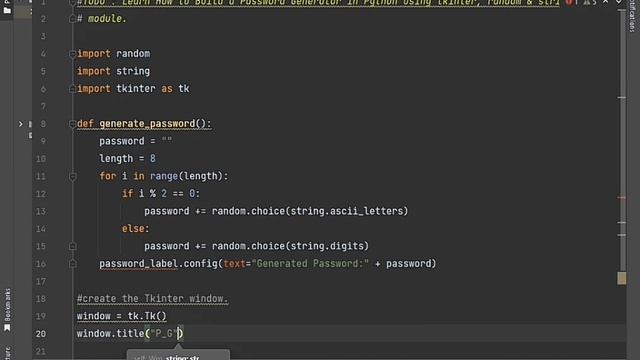Toggle the fold end marker on line 15
Screen dimensions: 640x360
click(x=72, y=246)
